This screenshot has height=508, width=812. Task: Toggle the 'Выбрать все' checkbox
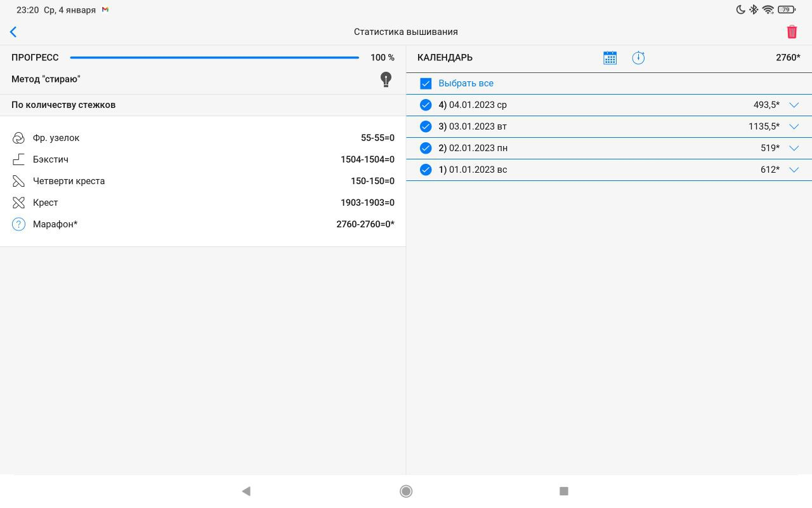[x=426, y=83]
